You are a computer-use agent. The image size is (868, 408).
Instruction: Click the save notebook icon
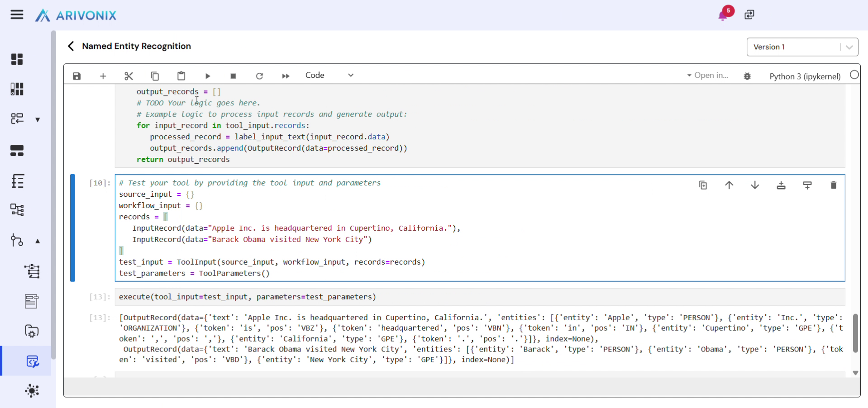tap(77, 76)
